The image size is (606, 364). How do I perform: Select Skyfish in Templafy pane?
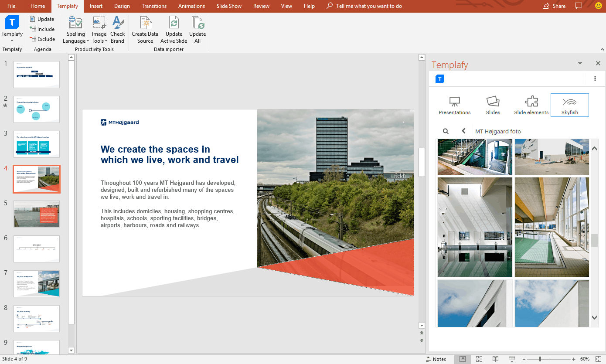click(x=570, y=105)
